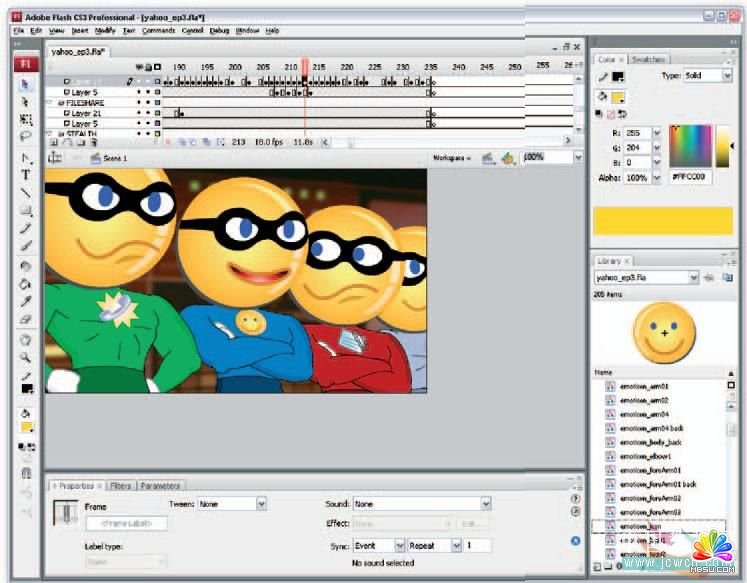Choose the Paint Bucket tool
This screenshot has height=583, width=747.
pyautogui.click(x=26, y=283)
